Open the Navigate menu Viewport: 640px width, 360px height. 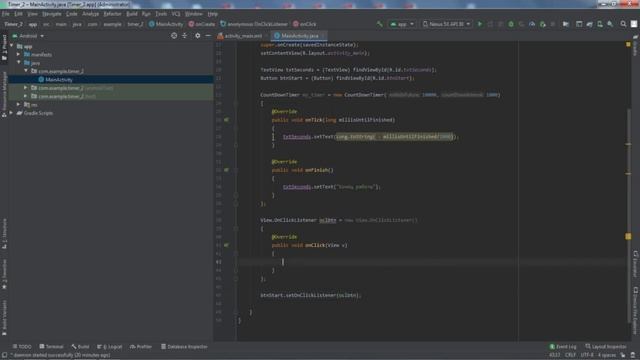(52, 14)
